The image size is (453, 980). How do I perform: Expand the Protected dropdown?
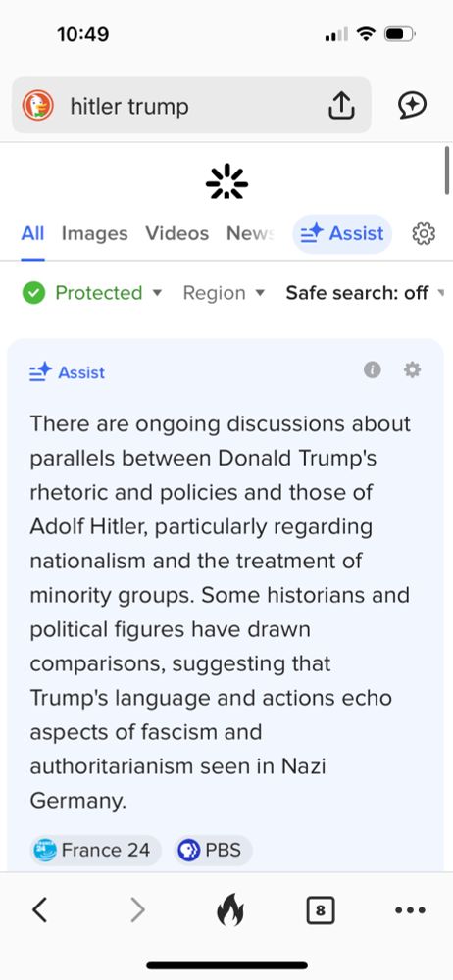pyautogui.click(x=92, y=292)
